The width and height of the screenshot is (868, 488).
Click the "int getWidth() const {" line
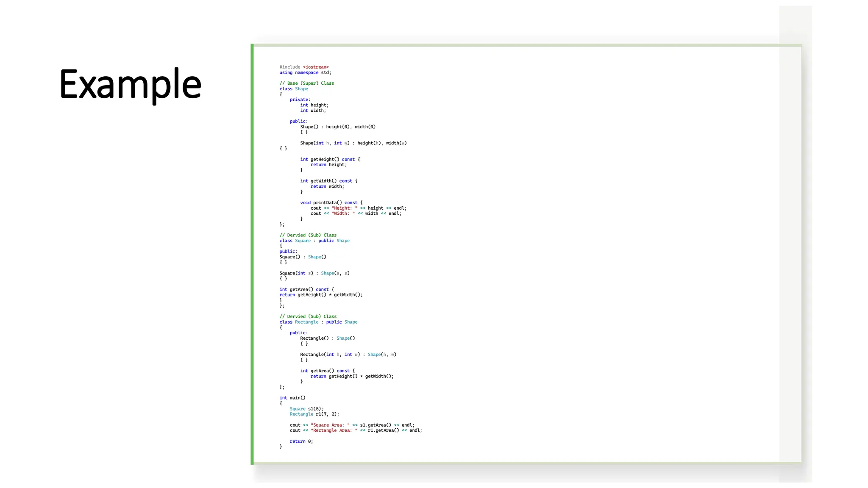click(329, 181)
